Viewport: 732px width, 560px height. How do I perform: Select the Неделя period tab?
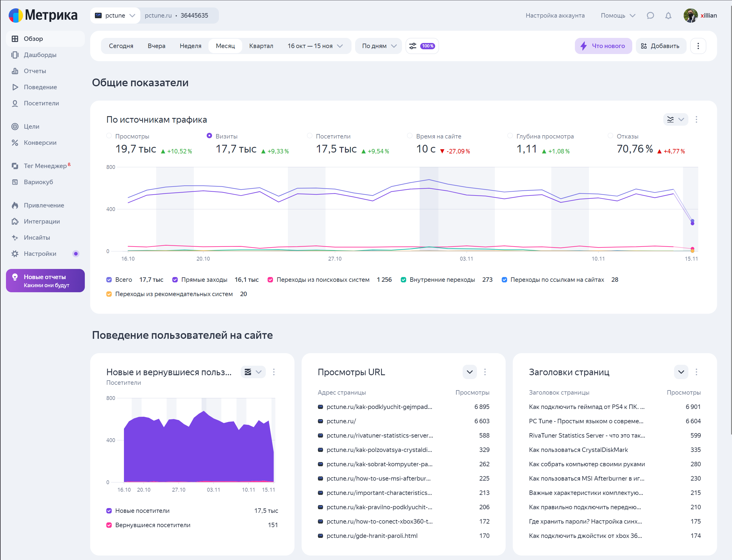pos(190,46)
